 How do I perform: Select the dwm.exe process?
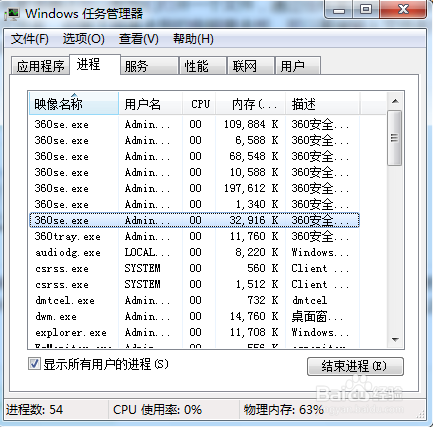click(194, 316)
